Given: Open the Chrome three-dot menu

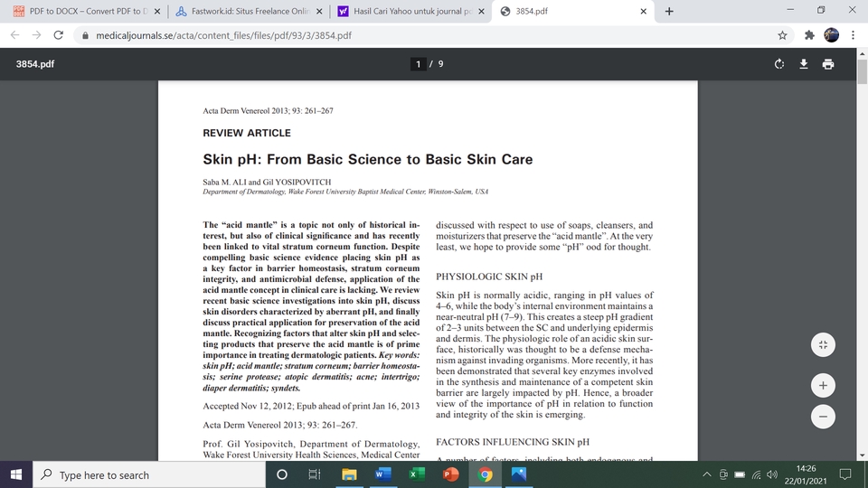Looking at the screenshot, I should (853, 35).
